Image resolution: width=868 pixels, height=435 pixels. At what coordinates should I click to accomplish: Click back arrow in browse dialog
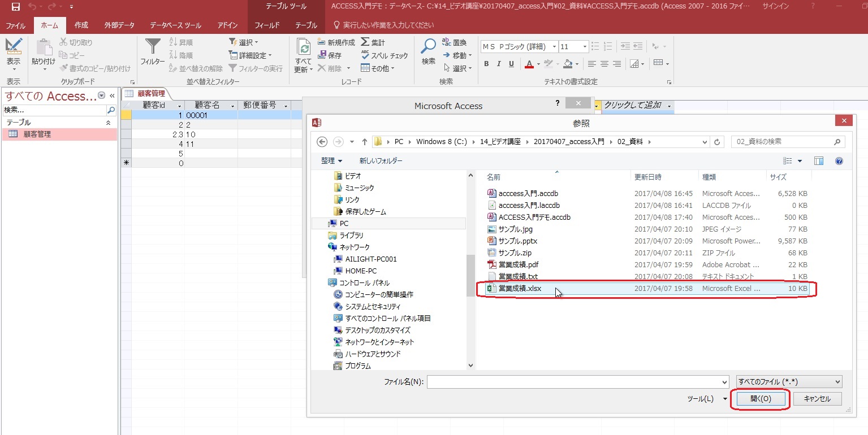(322, 142)
